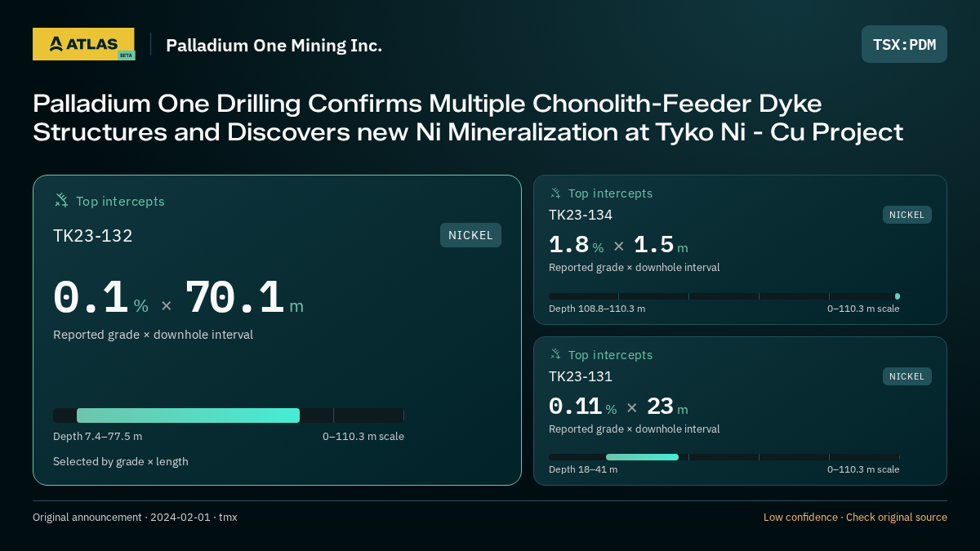Click the 1.8 % grade value
Image resolution: width=980 pixels, height=551 pixels.
pyautogui.click(x=576, y=245)
